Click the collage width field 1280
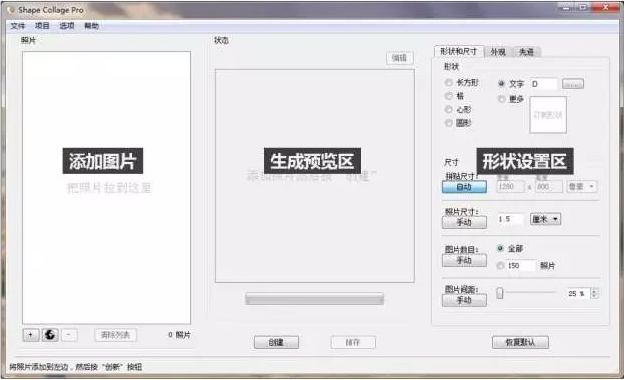 click(x=510, y=187)
